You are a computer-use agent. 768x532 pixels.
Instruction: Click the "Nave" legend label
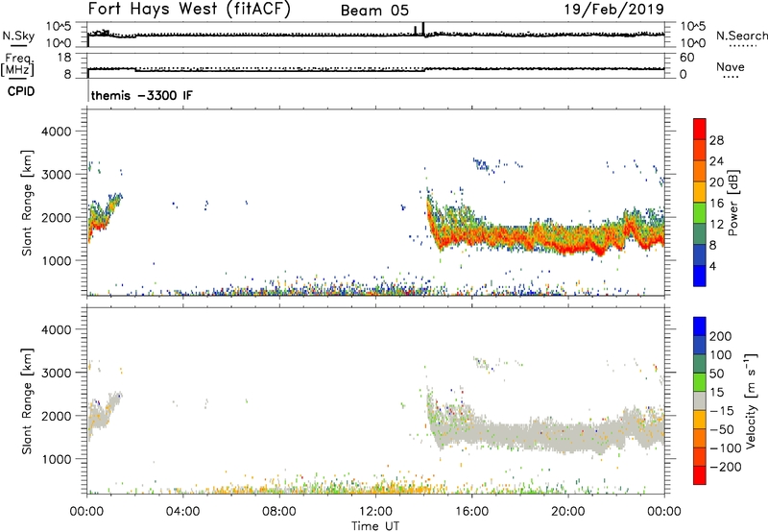pyautogui.click(x=731, y=66)
